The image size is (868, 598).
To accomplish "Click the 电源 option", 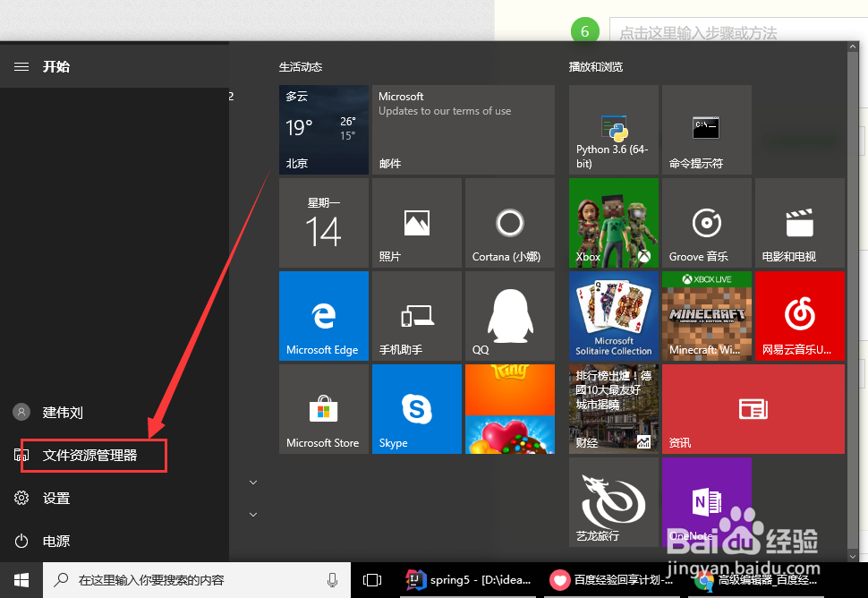I will (55, 541).
